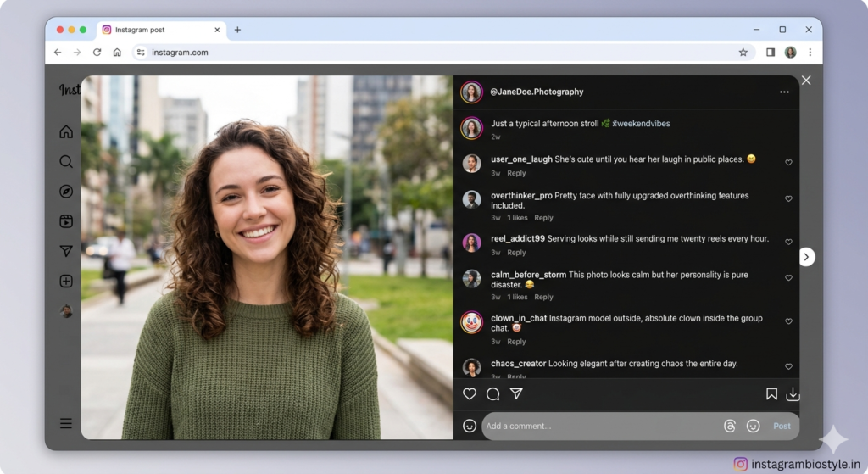Open a new browser tab
Viewport: 868px width, 474px height.
[237, 30]
